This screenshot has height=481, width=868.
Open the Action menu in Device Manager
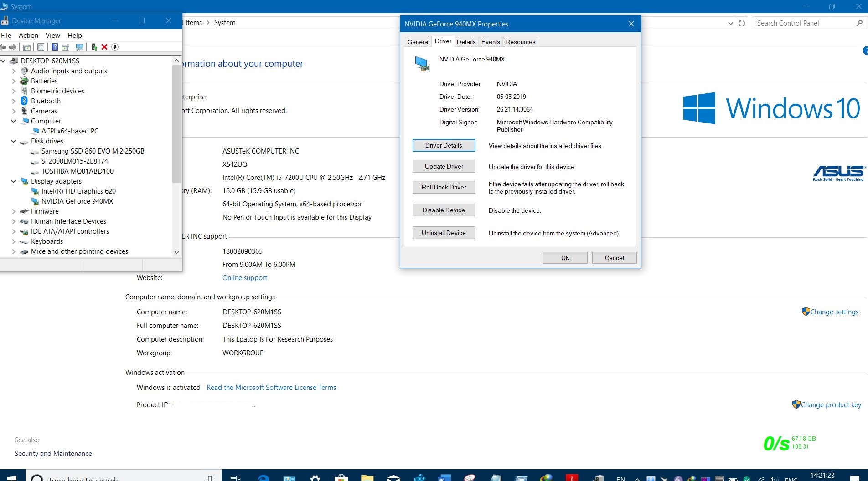[28, 36]
